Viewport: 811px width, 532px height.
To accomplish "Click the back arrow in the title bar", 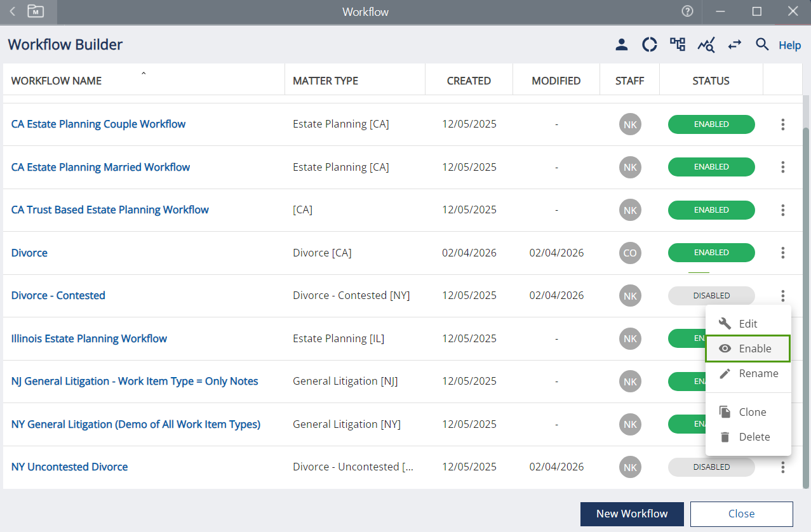I will click(13, 11).
